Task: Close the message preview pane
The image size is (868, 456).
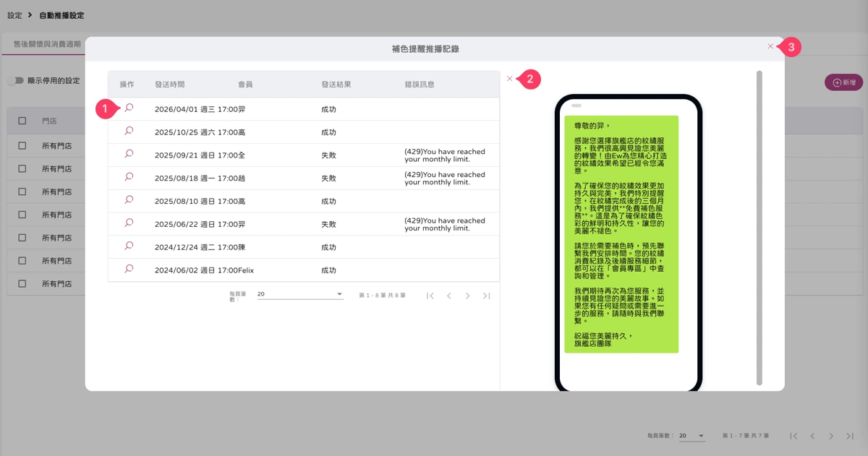Action: (509, 79)
